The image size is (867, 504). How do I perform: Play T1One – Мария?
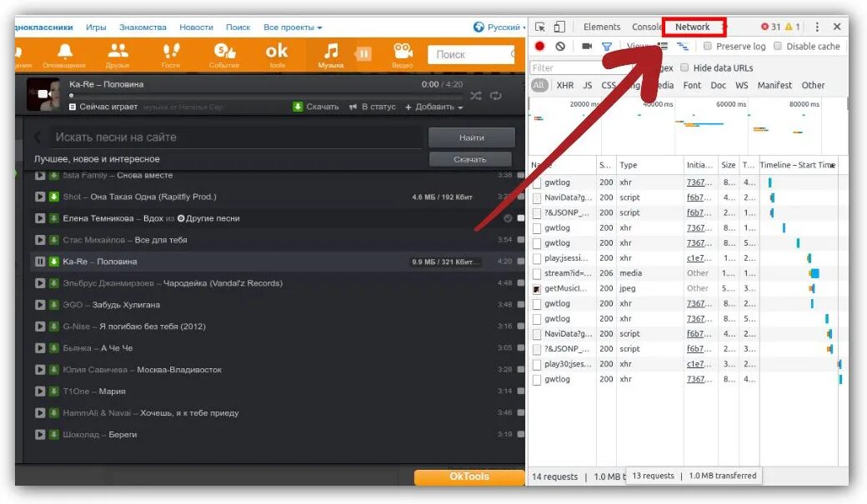40,391
